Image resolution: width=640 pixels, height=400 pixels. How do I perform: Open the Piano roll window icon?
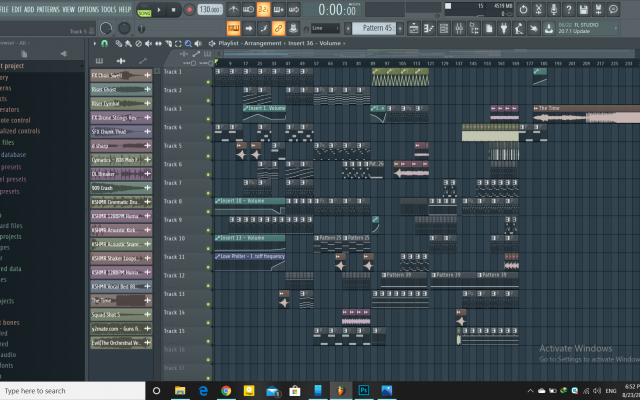429,29
